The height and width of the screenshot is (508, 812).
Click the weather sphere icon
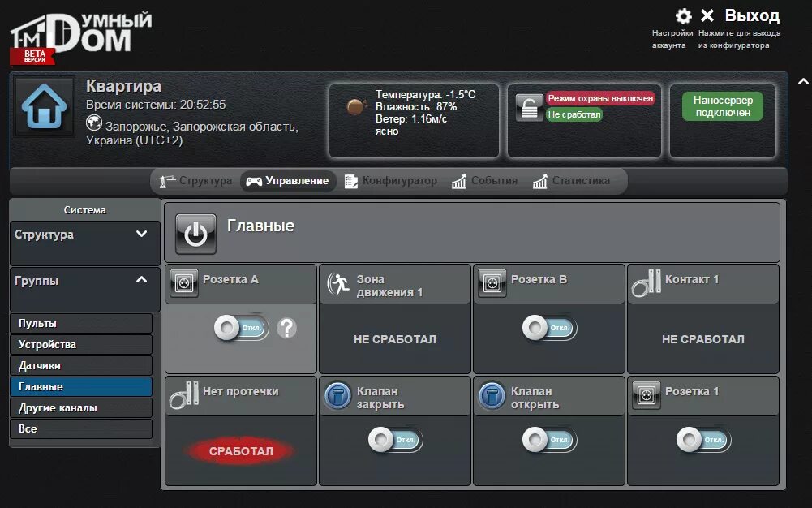[356, 106]
